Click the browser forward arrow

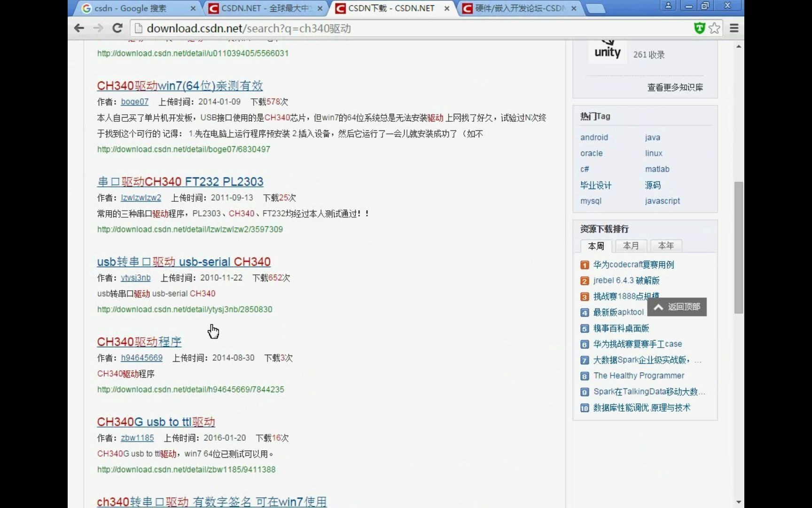tap(98, 28)
